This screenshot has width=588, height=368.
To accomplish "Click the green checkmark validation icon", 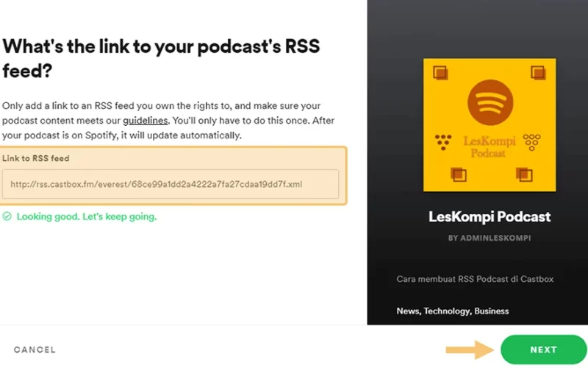I will 7,216.
